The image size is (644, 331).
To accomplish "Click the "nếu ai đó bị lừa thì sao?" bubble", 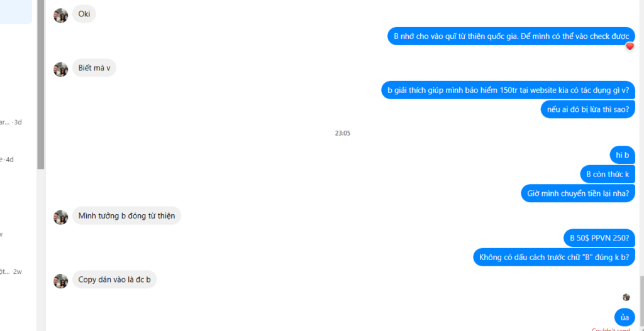I will pos(588,109).
